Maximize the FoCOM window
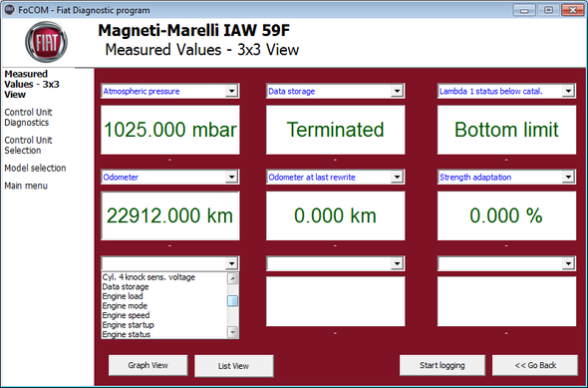This screenshot has width=588, height=388. (548, 10)
